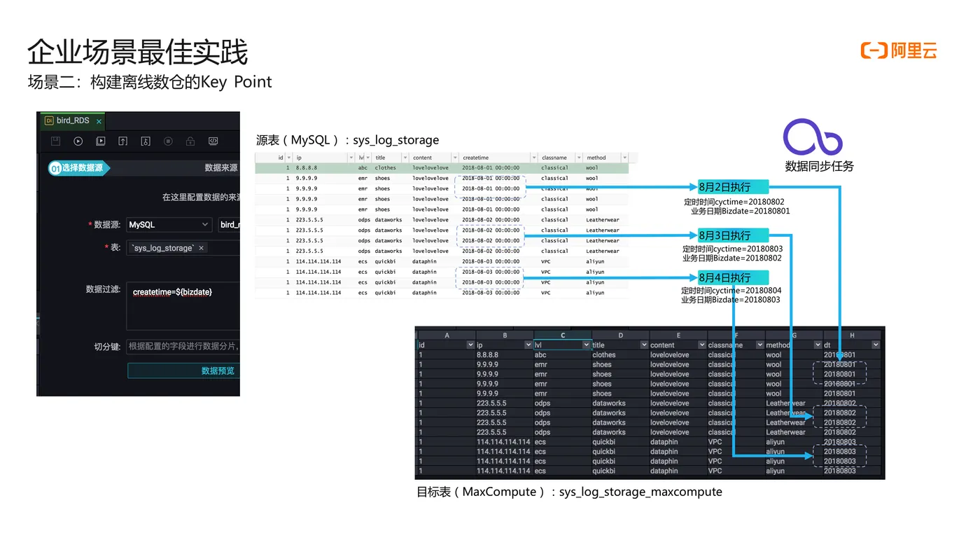Click the 'clothes' cell in the MySQL source table

(385, 168)
